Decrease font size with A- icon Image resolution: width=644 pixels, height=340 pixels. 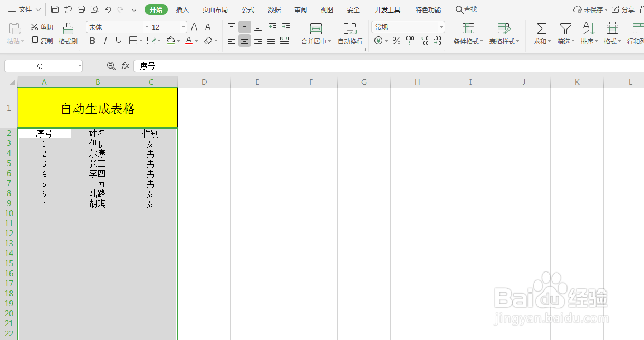point(209,27)
